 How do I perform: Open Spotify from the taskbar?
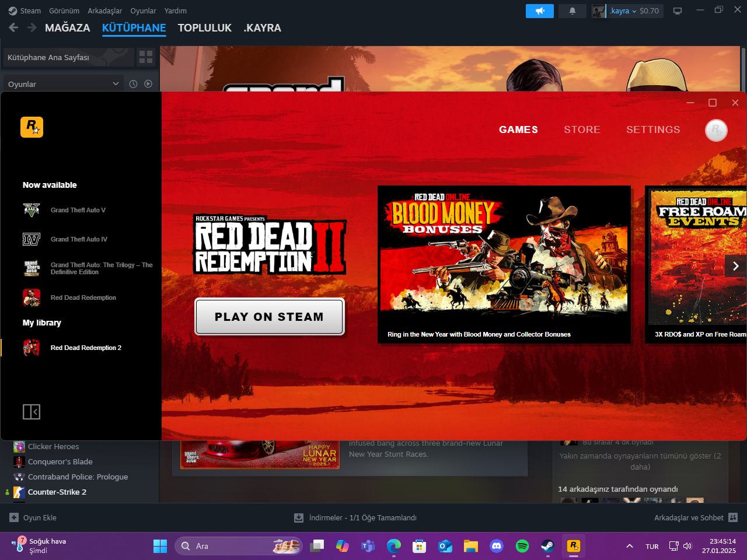[522, 546]
